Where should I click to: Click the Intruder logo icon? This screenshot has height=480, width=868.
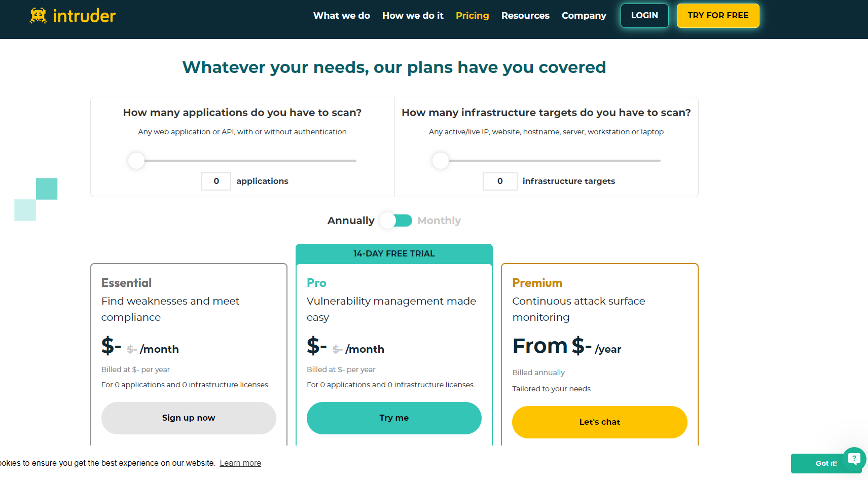(38, 16)
